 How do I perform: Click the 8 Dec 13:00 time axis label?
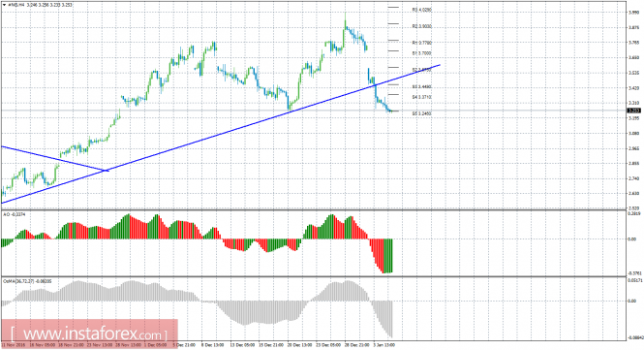tap(213, 345)
